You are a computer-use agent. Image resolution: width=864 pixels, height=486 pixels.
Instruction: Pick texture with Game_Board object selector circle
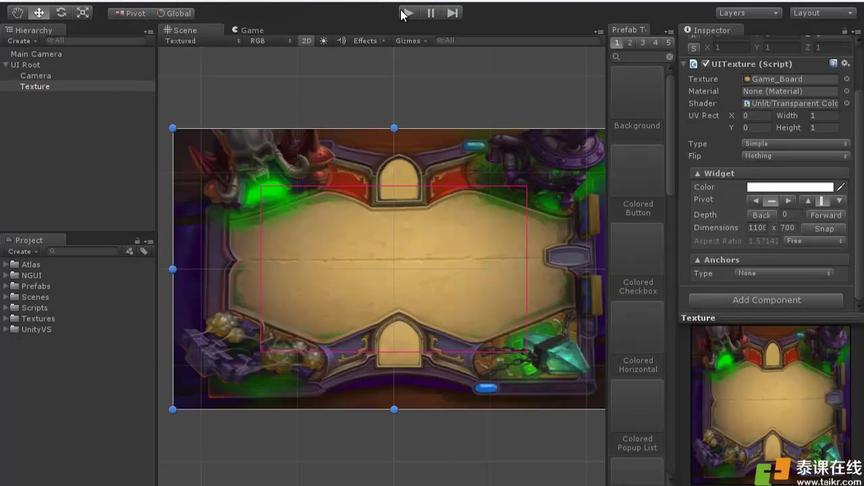click(846, 79)
